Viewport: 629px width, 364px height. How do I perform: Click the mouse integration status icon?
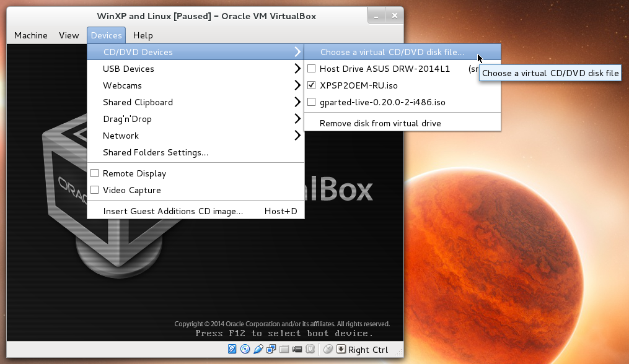coord(327,349)
